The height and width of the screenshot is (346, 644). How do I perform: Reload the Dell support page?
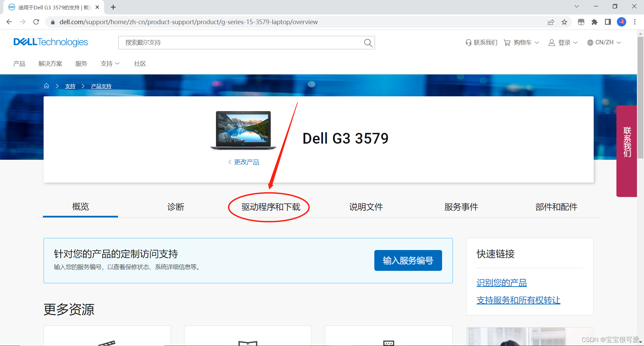coord(36,22)
